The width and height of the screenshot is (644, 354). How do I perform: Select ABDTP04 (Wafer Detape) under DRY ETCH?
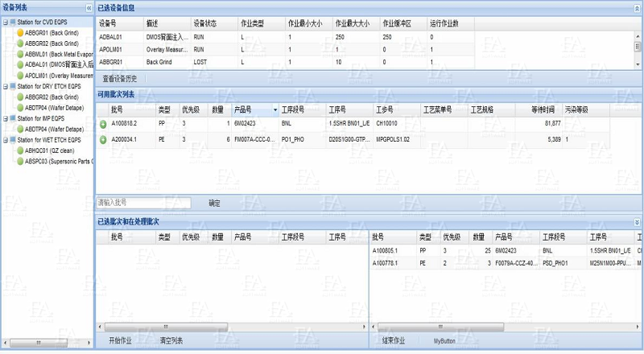coord(54,108)
